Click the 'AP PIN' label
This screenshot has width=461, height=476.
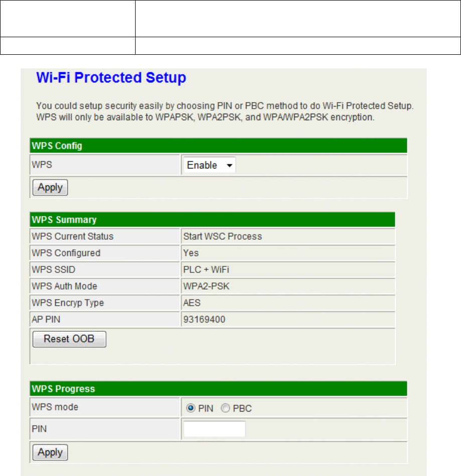click(x=46, y=319)
